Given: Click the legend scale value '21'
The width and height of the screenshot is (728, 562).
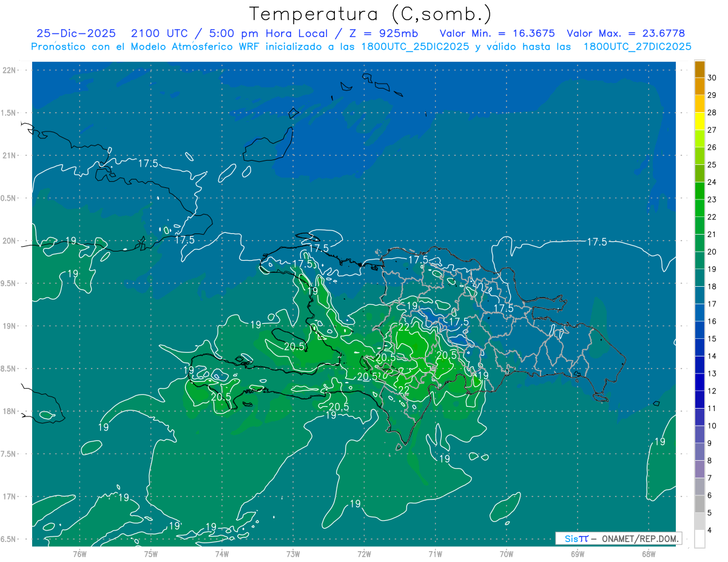Looking at the screenshot, I should (712, 234).
